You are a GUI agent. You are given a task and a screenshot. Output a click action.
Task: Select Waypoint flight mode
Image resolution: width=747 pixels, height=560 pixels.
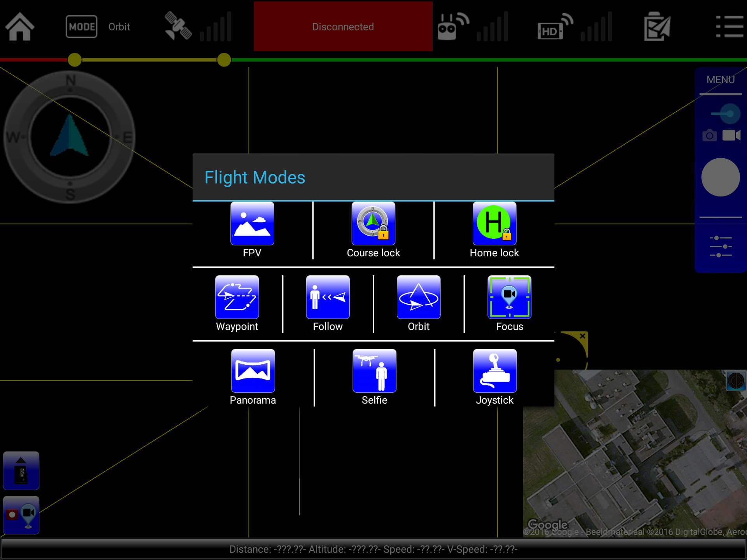click(237, 297)
